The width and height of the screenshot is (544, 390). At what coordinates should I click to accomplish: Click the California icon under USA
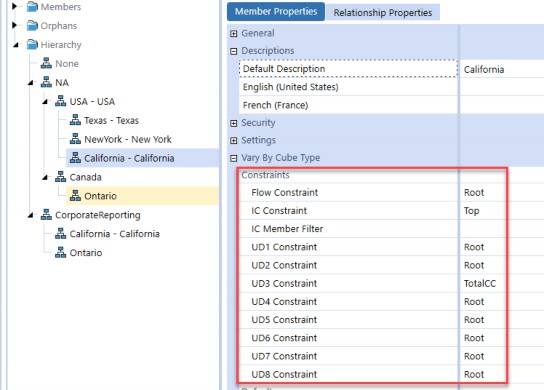click(75, 158)
